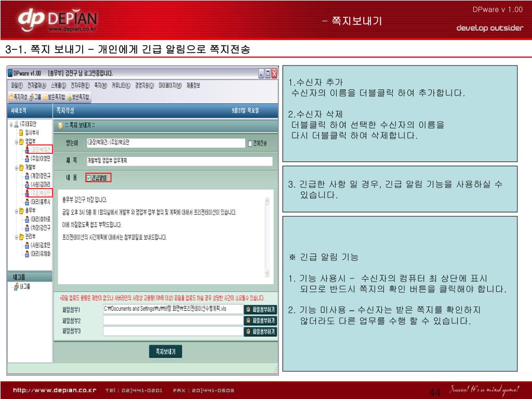Screen dimensions: 532x399
Task: Open the 경영지원(Q) menu
Action: 144,86
